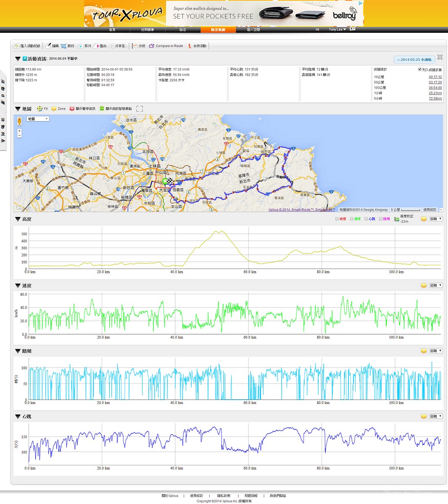Select the 剪切 crop tool icon
This screenshot has width=448, height=504.
pyautogui.click(x=63, y=46)
